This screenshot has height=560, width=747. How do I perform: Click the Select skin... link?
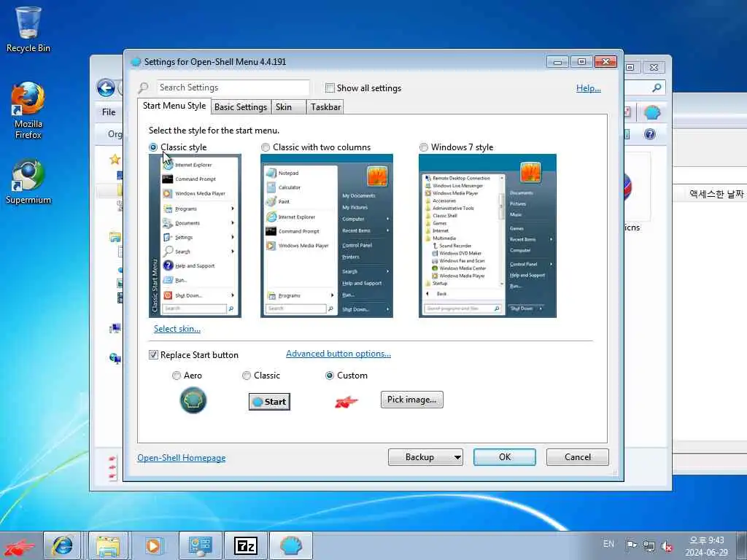point(177,329)
